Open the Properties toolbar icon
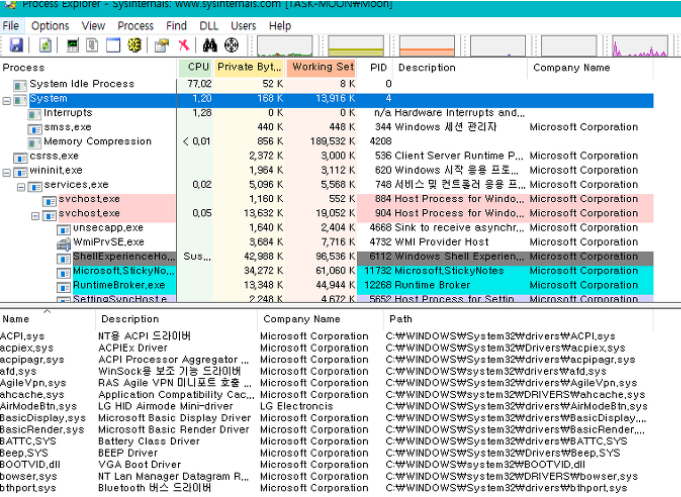The height and width of the screenshot is (497, 681). pos(162,45)
